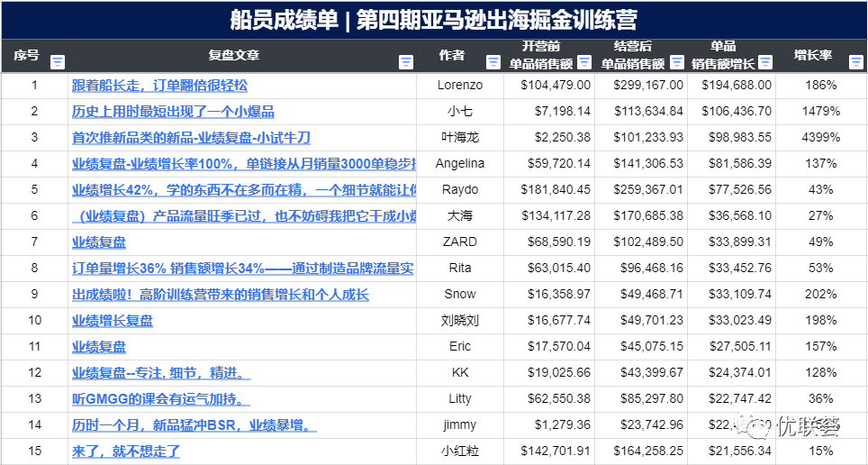
Task: Open filter icon for 开营前单品销售额 column
Action: [x=584, y=62]
